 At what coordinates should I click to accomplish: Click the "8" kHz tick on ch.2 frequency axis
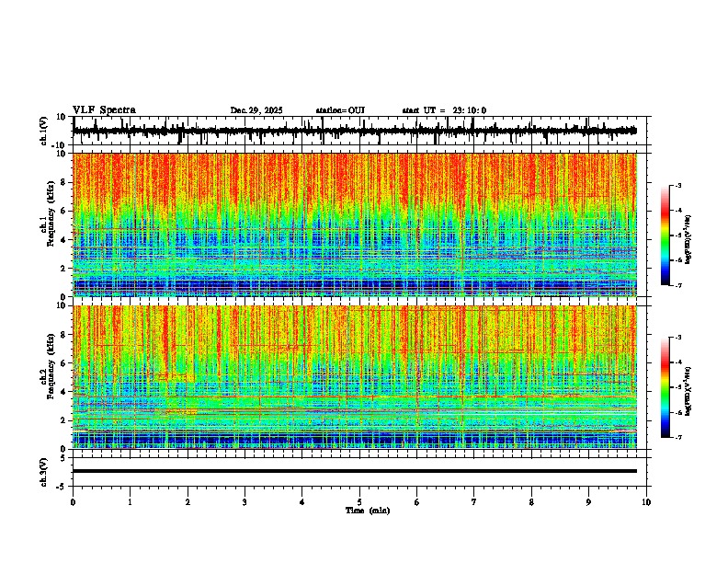(x=64, y=335)
